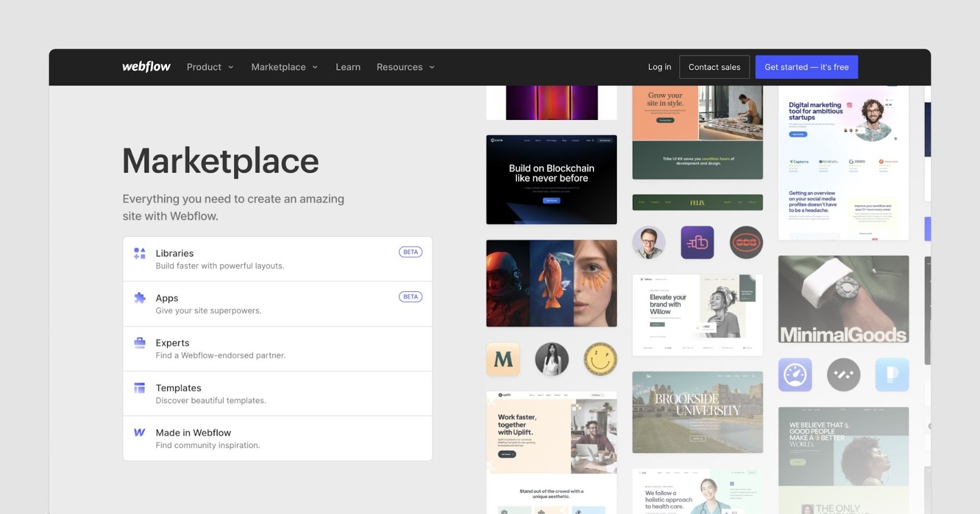The image size is (980, 514).
Task: Click the beige M app icon
Action: (x=503, y=359)
